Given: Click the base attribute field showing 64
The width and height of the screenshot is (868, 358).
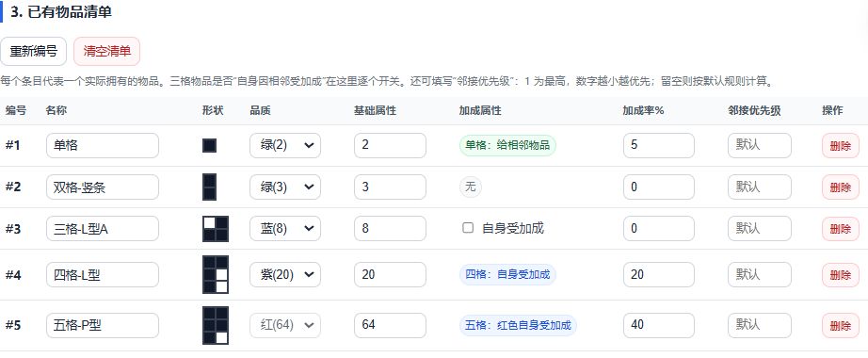Looking at the screenshot, I should pyautogui.click(x=391, y=325).
